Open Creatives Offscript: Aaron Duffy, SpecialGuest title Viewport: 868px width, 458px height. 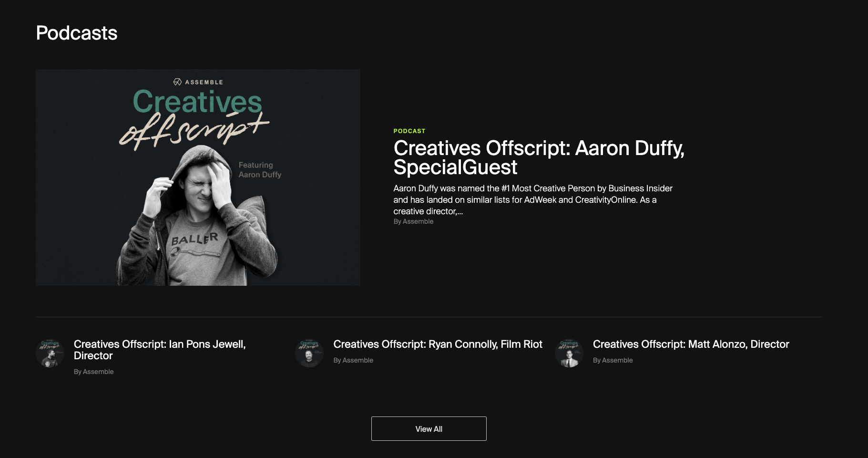539,157
